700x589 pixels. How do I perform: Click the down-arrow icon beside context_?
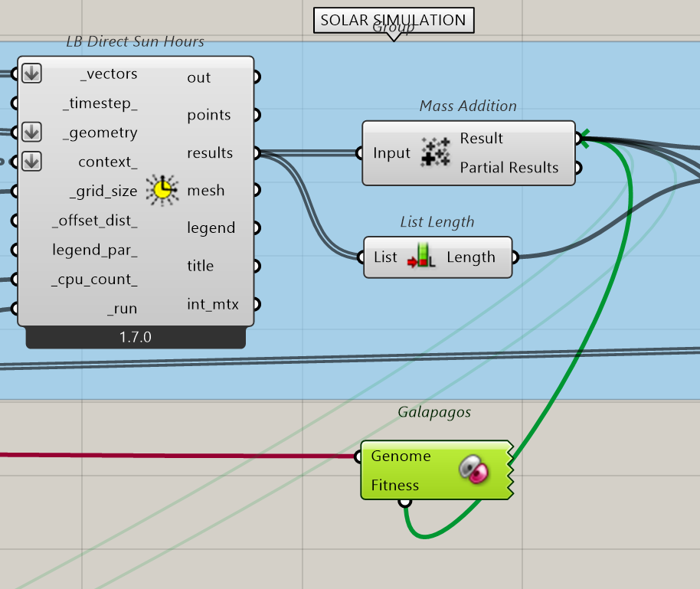(31, 162)
